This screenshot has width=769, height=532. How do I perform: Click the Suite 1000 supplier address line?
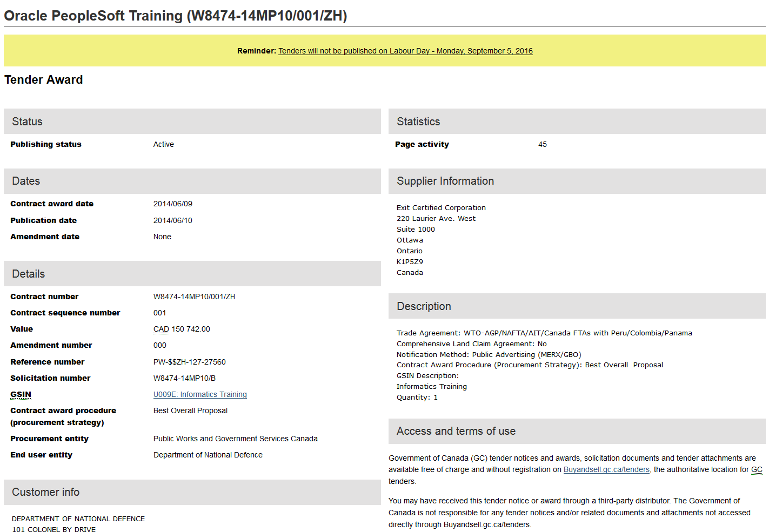tap(416, 229)
